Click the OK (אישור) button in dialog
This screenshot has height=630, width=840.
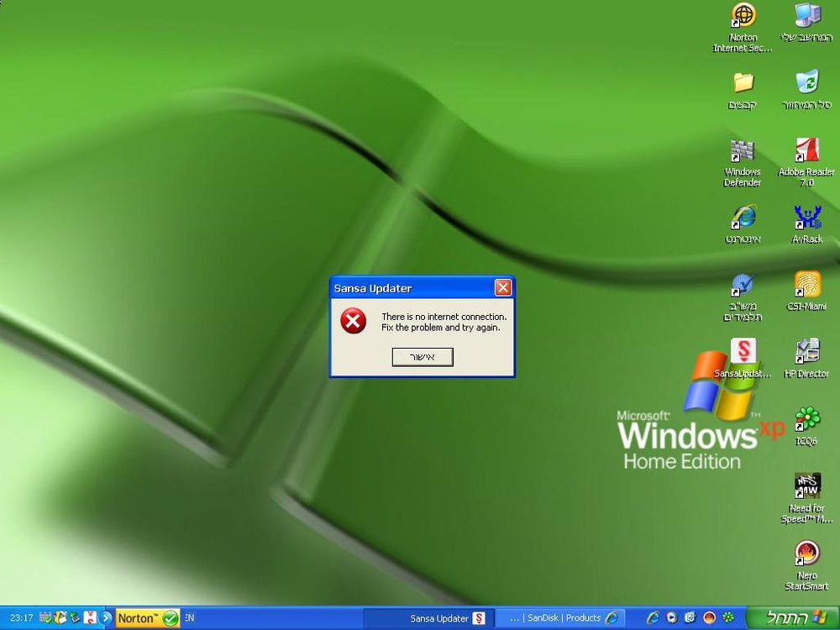(x=423, y=357)
